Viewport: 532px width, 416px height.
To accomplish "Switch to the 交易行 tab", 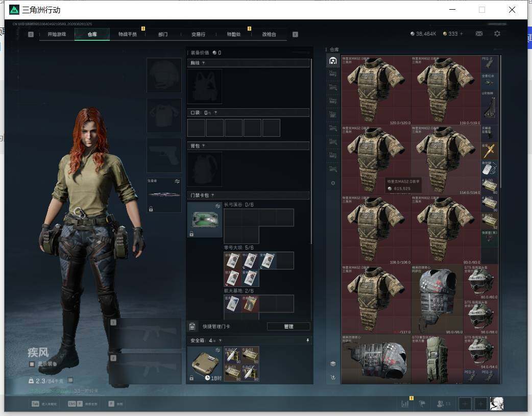I will coord(198,34).
